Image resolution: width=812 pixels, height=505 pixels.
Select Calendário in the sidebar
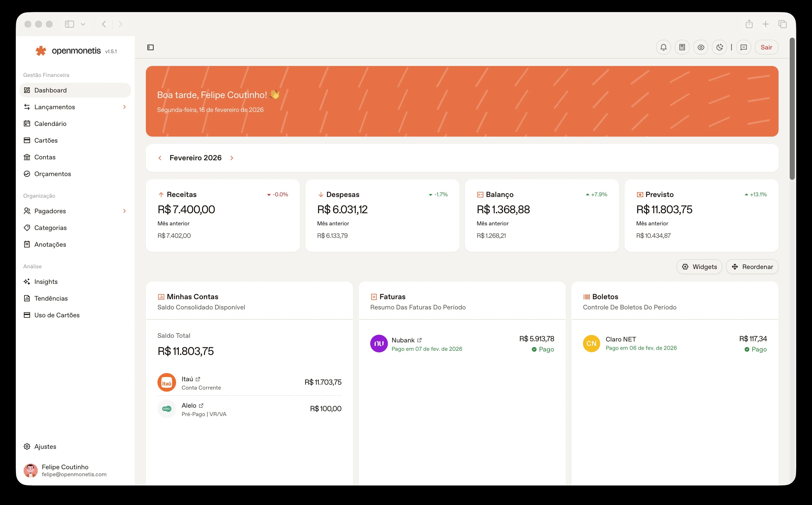50,124
